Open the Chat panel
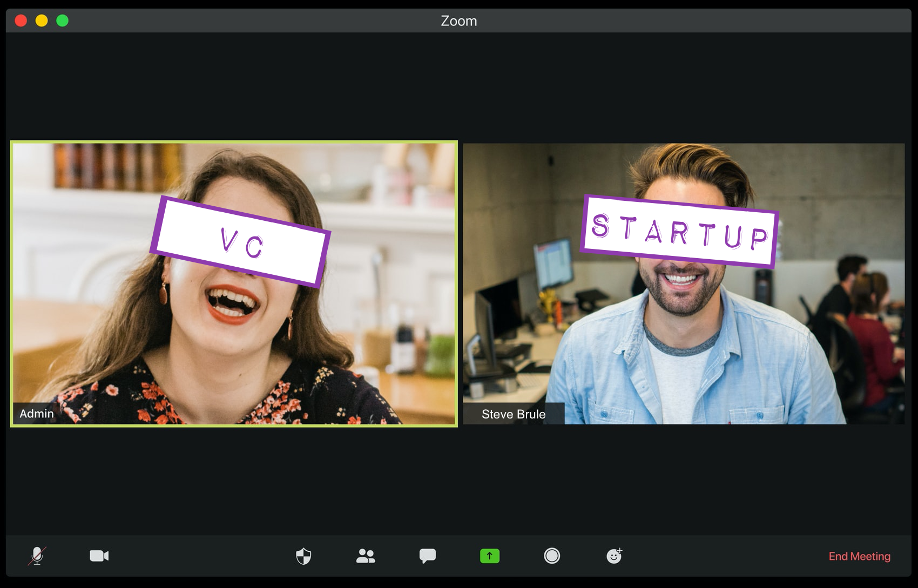The width and height of the screenshot is (918, 588). click(x=427, y=556)
